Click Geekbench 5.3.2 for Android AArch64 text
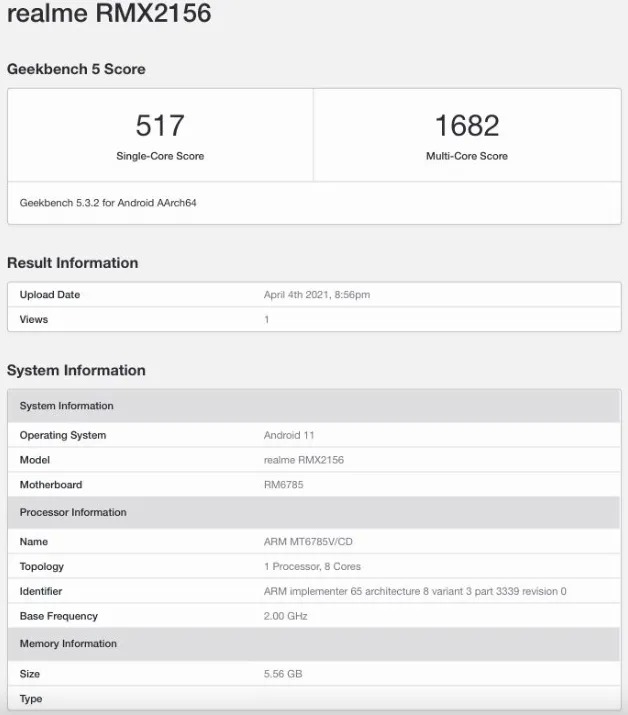The image size is (628, 715). click(108, 203)
